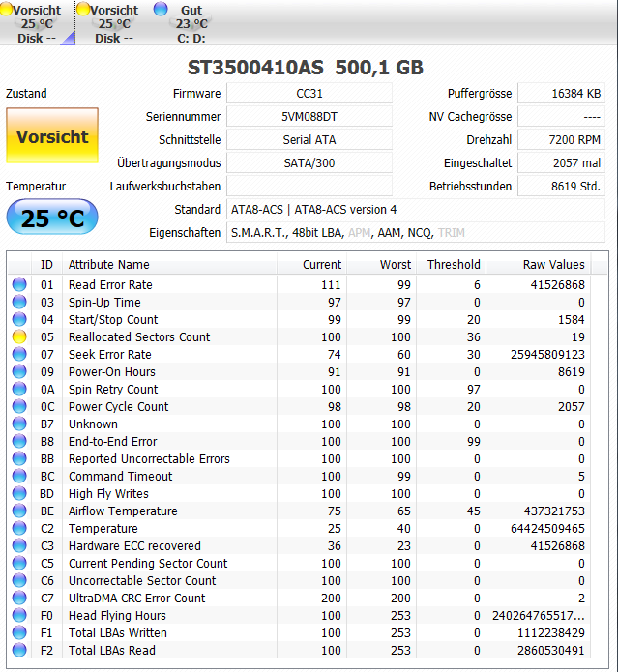Select the Total LBAs Written raw value 1112238429
Image resolution: width=618 pixels, height=672 pixels.
(x=550, y=633)
